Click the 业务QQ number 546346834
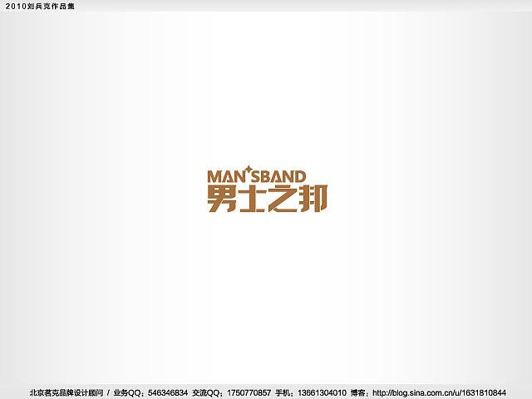532x399 pixels. [168, 393]
